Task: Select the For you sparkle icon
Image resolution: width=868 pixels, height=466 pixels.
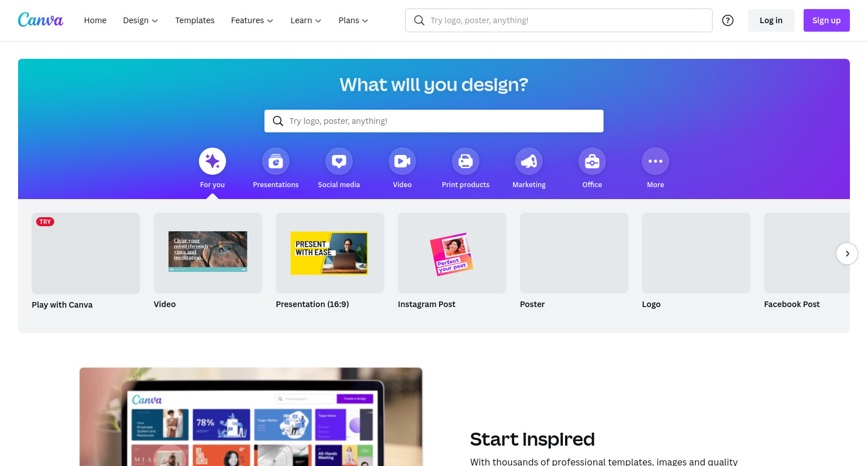Action: coord(212,161)
